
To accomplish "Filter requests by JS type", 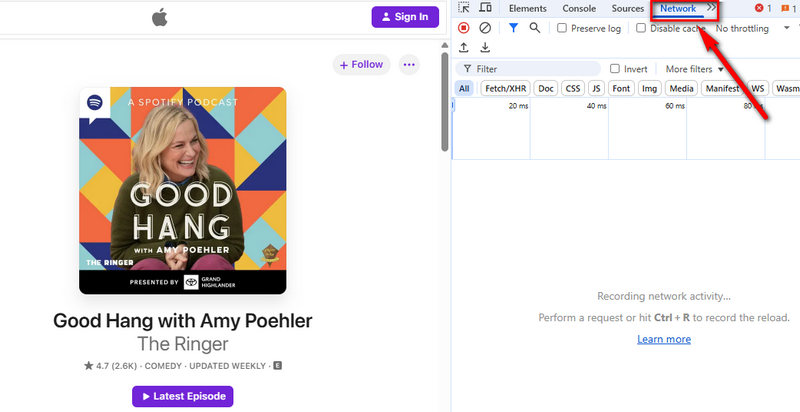I will (x=596, y=88).
